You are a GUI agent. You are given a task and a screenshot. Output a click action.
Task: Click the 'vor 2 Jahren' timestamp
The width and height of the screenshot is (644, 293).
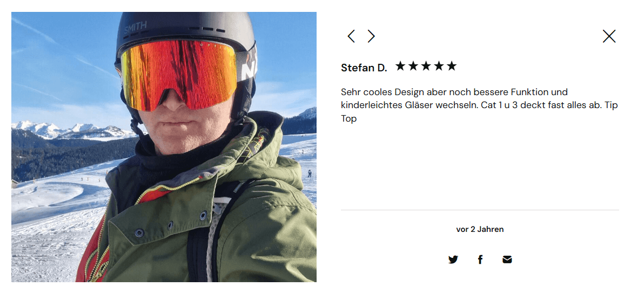click(x=480, y=229)
